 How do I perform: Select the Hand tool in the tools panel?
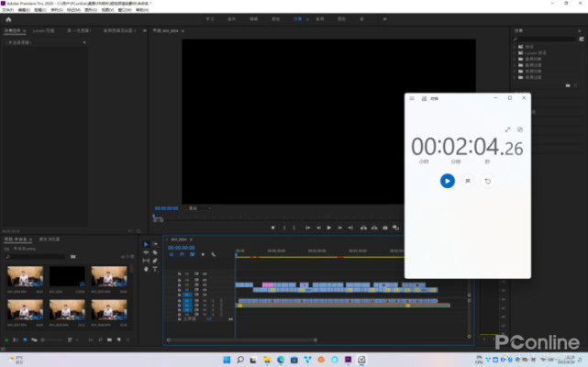[x=145, y=270]
